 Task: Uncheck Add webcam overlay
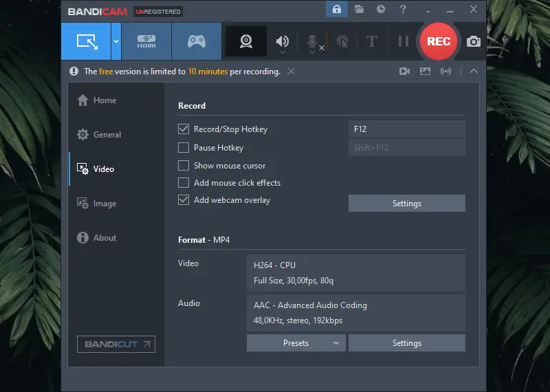point(184,200)
